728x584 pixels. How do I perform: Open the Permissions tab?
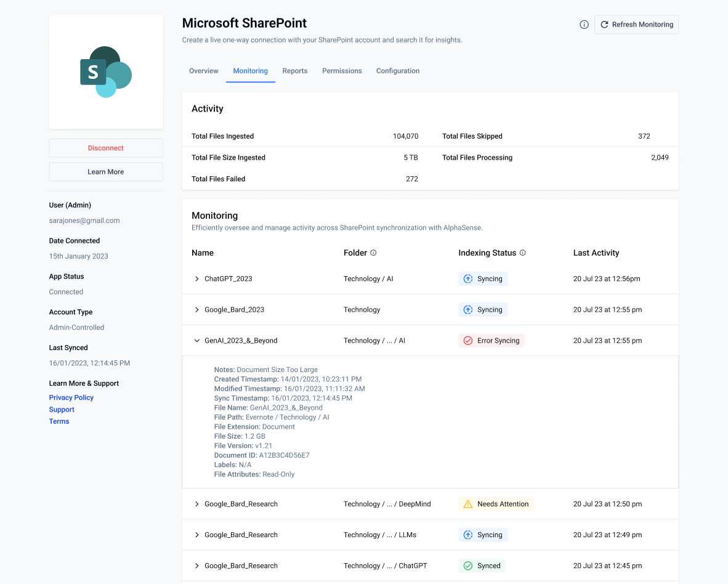(342, 71)
